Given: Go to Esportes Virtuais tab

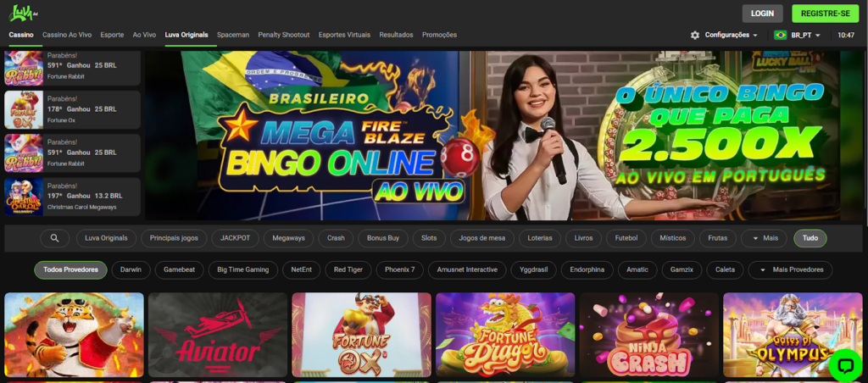Looking at the screenshot, I should [344, 35].
